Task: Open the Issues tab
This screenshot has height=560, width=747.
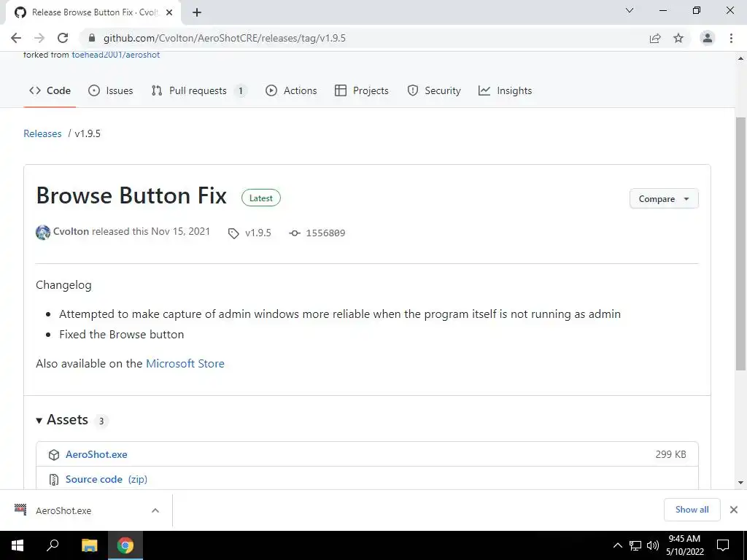Action: pyautogui.click(x=111, y=90)
